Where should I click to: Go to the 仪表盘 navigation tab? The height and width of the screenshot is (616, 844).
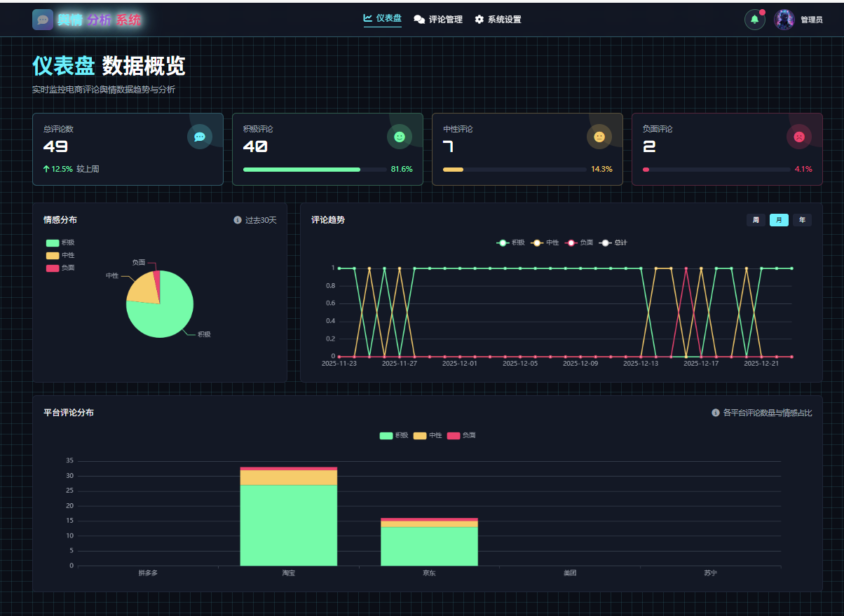[x=383, y=18]
